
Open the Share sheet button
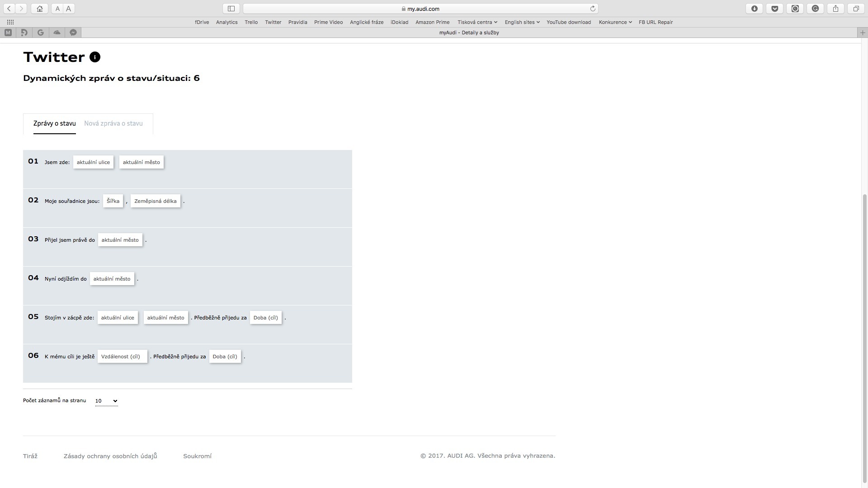[x=835, y=9]
